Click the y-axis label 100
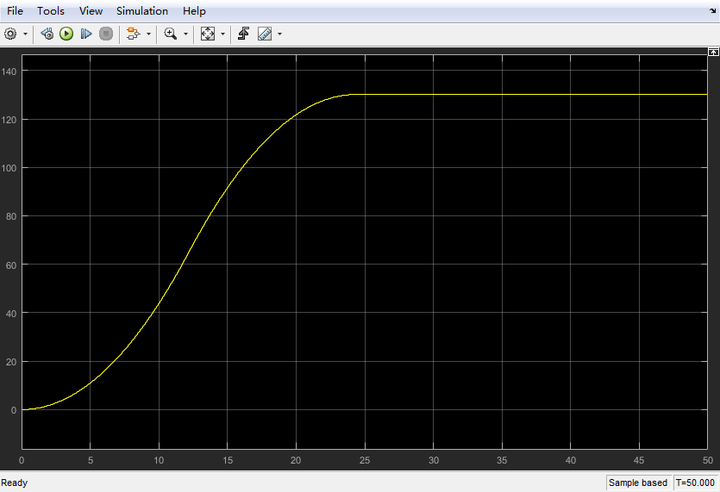Screen dimensions: 720x492 coord(9,168)
